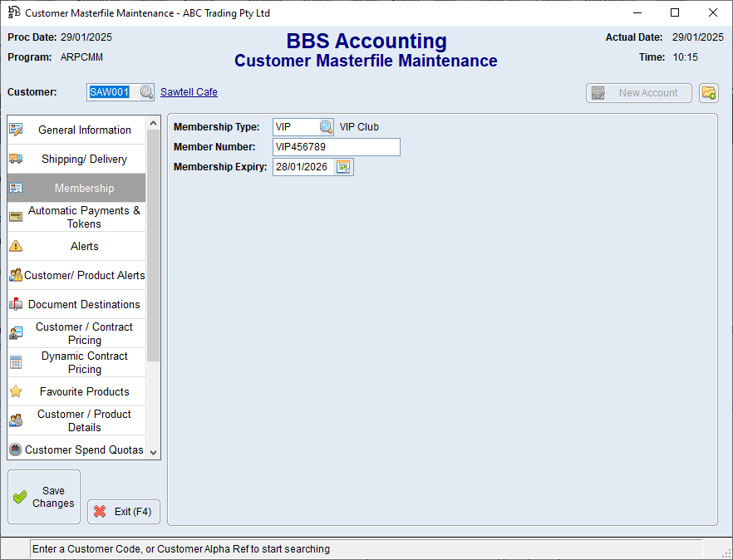Open the Membership Expiry calendar picker

[344, 167]
